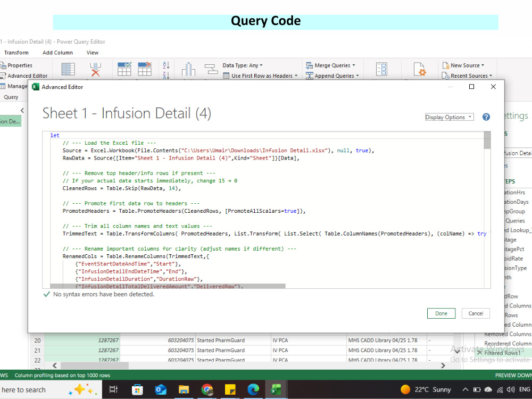532x399 pixels.
Task: Sort descending with the Z-A icon
Action: click(x=166, y=76)
